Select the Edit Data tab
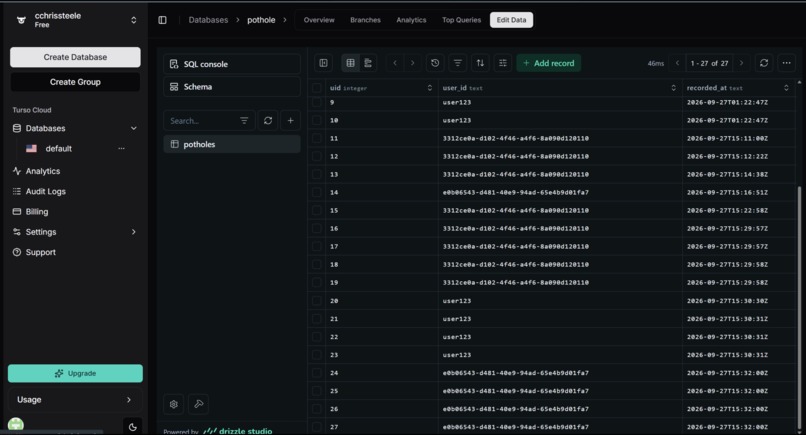The width and height of the screenshot is (806, 435). (511, 20)
